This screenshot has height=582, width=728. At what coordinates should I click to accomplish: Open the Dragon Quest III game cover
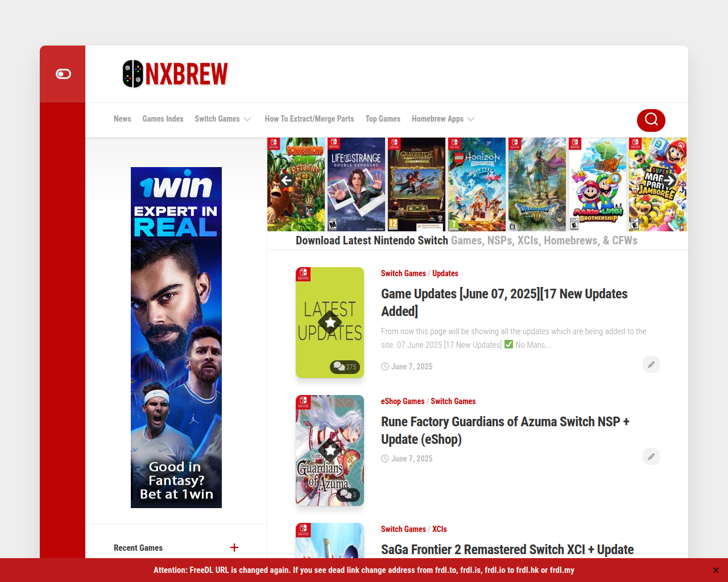537,184
